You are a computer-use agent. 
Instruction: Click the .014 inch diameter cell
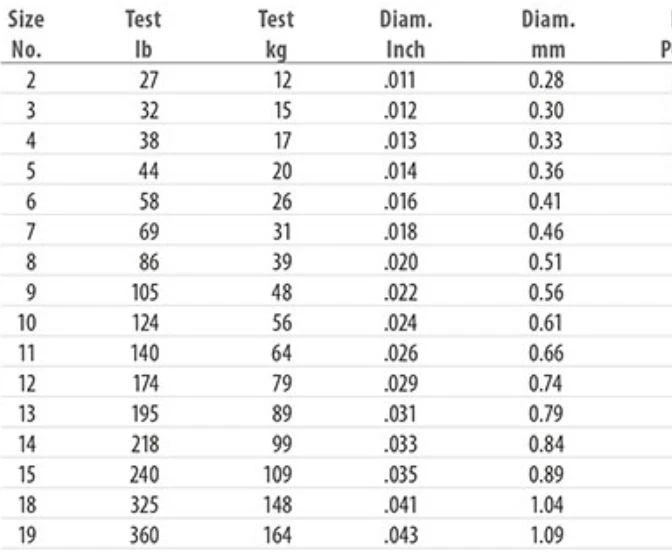(400, 171)
